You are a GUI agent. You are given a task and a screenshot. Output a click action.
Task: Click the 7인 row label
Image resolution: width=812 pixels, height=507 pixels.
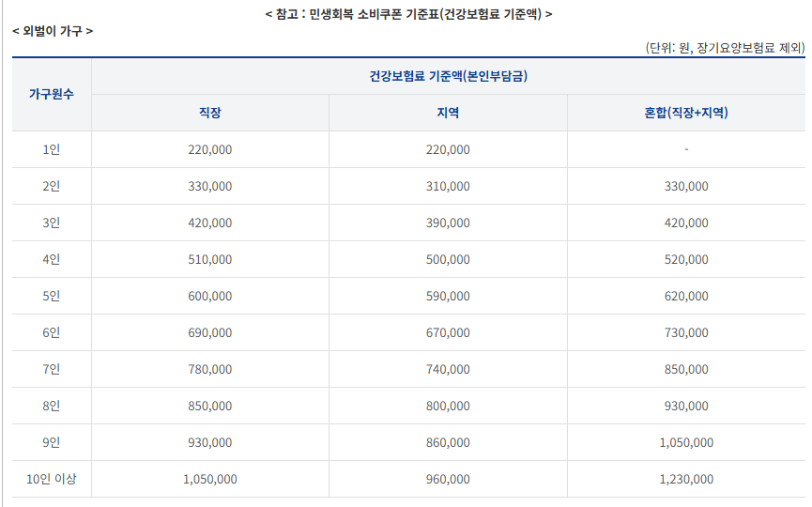(x=52, y=369)
